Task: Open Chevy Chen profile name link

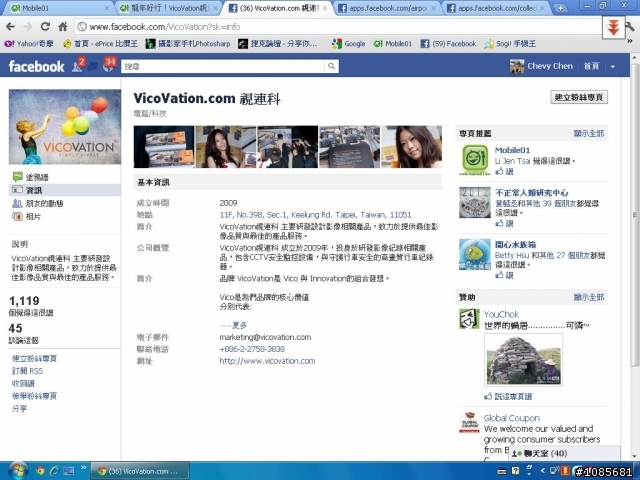Action: click(550, 66)
